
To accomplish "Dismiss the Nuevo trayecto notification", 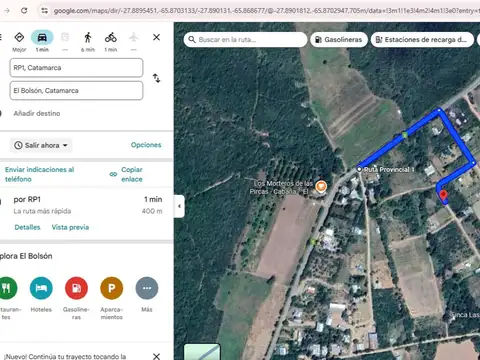I will pyautogui.click(x=156, y=356).
